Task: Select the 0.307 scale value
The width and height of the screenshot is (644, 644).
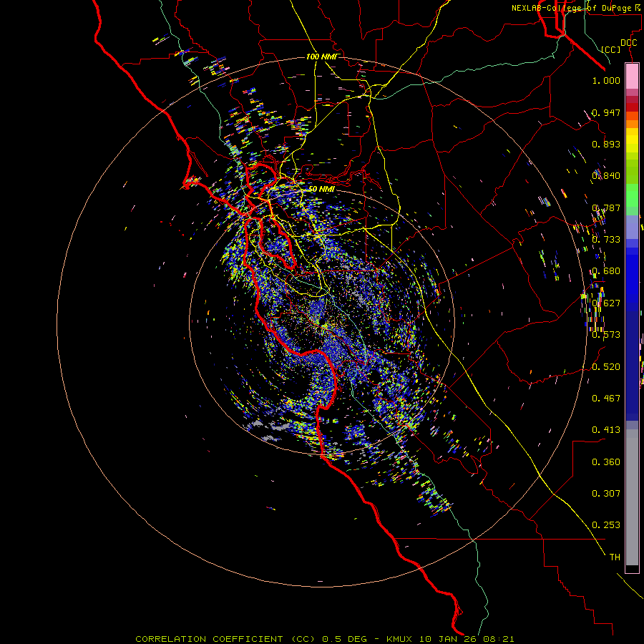Action: tap(606, 494)
